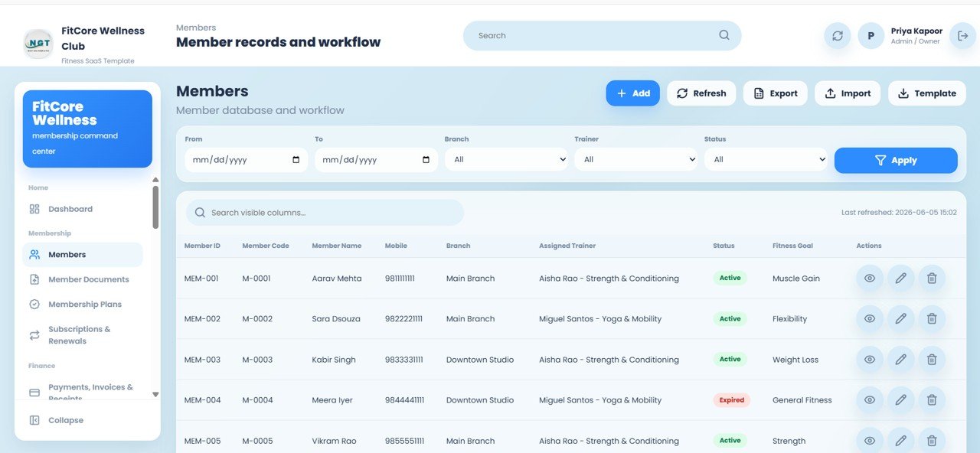Click the Member Name column header
The height and width of the screenshot is (453, 980).
click(336, 246)
